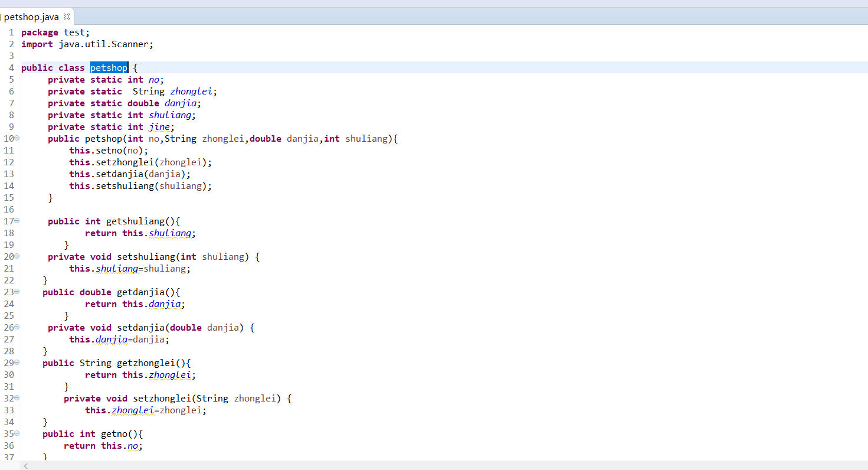Fold the setdanjia method at line 26
Image resolution: width=868 pixels, height=470 pixels.
tap(17, 327)
